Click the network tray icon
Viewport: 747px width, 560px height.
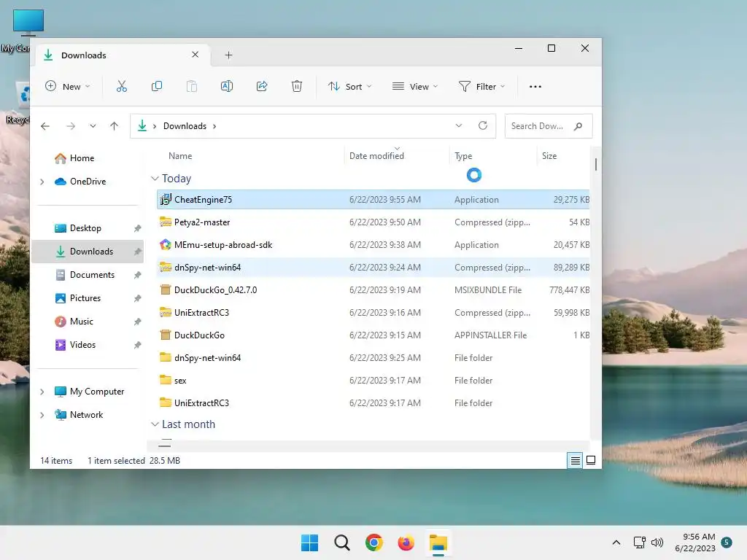(639, 542)
